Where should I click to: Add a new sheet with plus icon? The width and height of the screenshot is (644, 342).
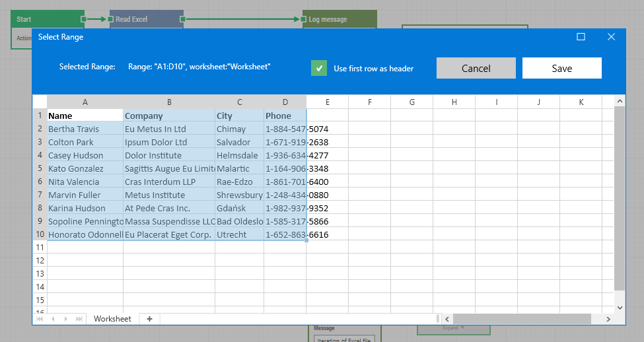pyautogui.click(x=149, y=319)
